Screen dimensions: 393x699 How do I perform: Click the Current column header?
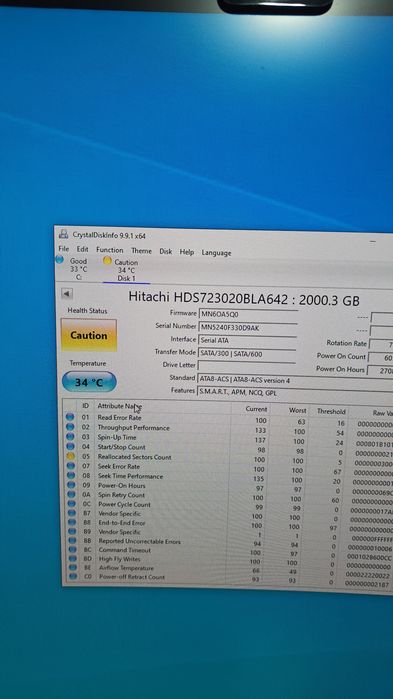coord(256,409)
